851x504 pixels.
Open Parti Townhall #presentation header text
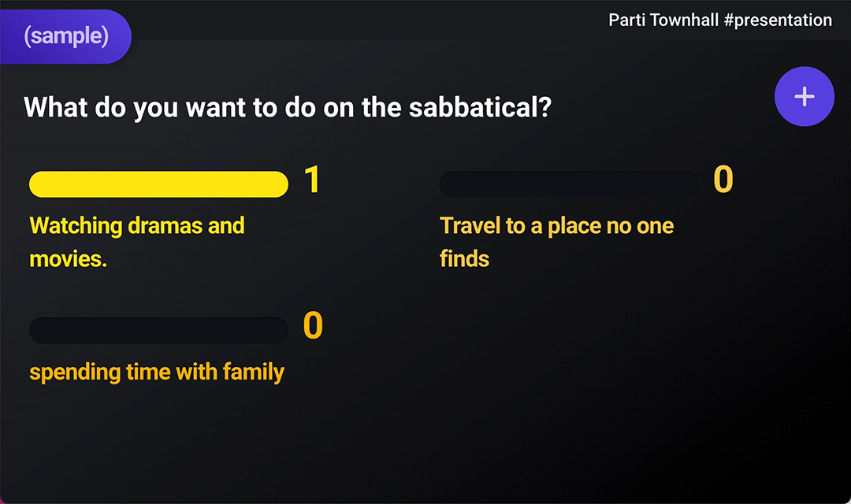tap(719, 20)
